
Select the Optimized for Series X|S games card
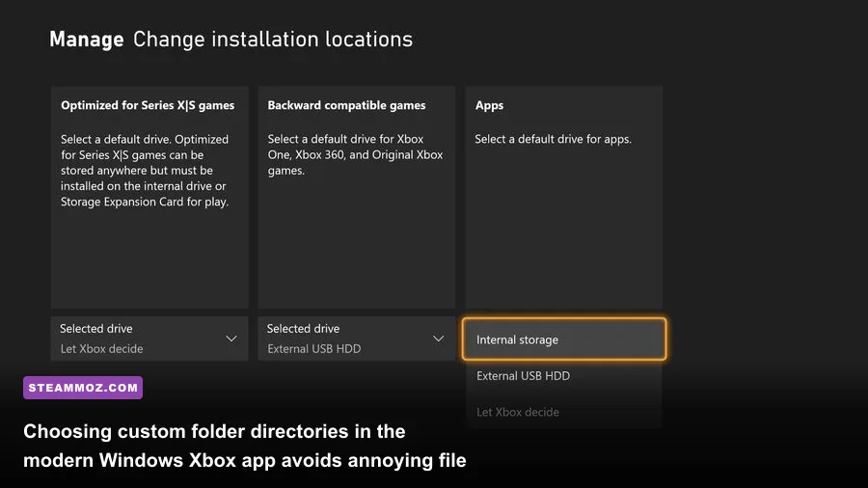tap(149, 197)
